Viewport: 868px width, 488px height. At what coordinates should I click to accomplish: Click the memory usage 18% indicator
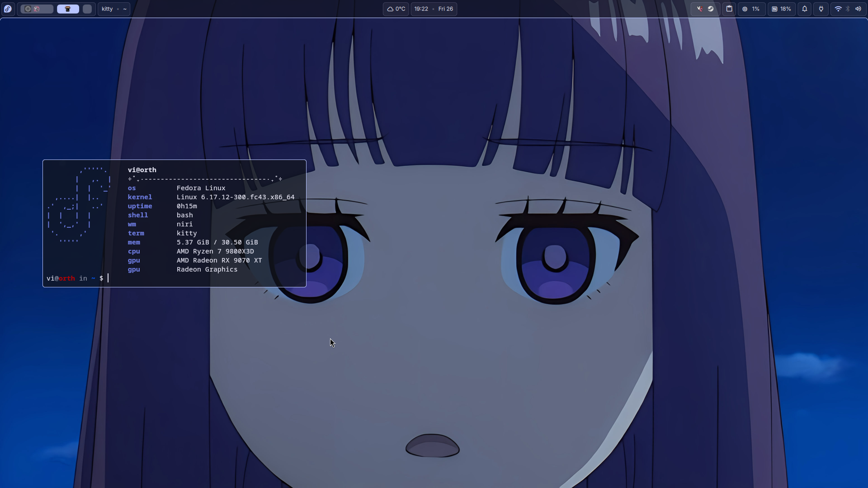click(x=781, y=9)
